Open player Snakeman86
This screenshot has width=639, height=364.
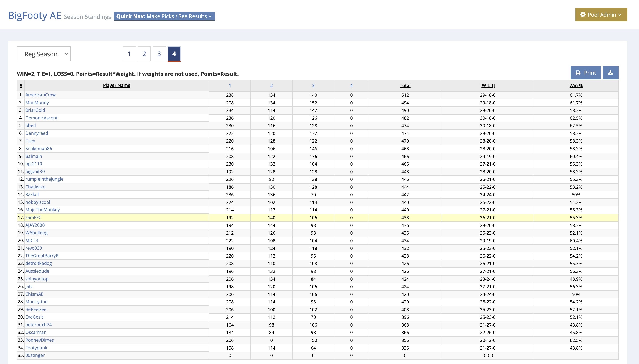coord(39,149)
